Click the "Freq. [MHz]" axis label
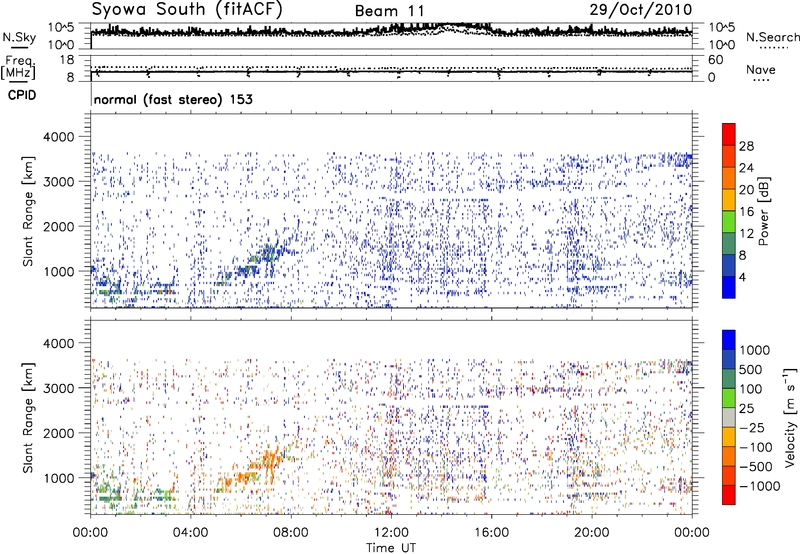The image size is (800, 554). [18, 67]
